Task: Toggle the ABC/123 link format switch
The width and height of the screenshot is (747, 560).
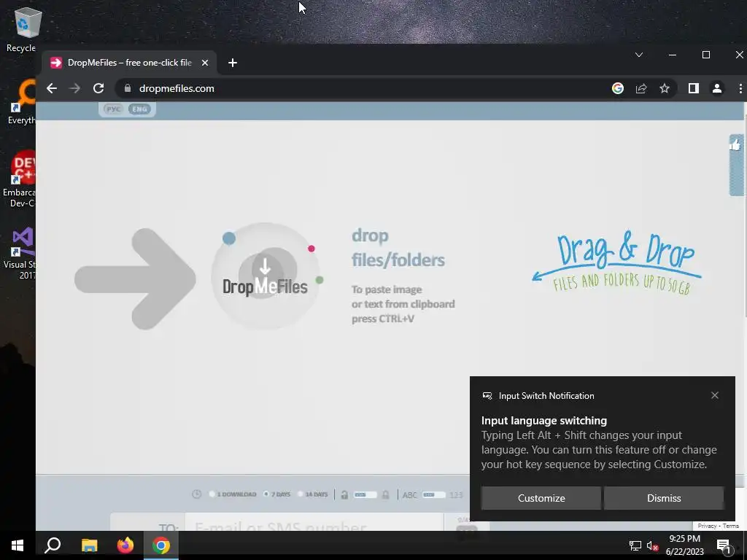Action: tap(433, 495)
